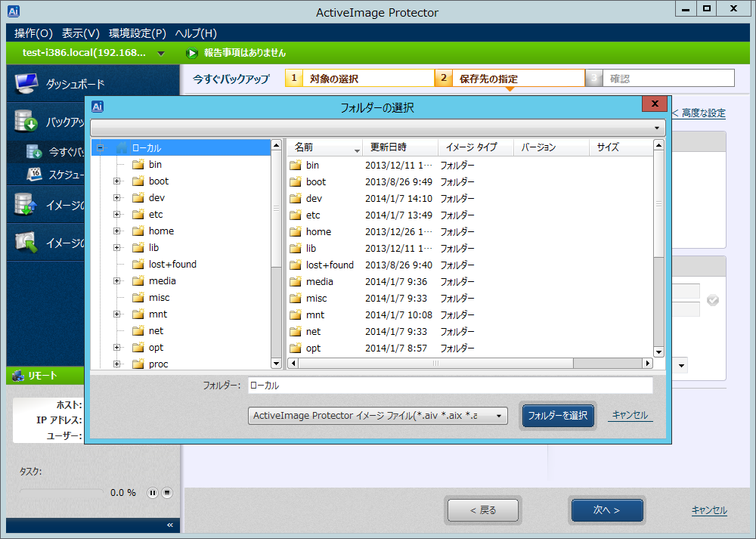Open the image restore database icon
This screenshot has height=539, width=756.
pos(26,204)
